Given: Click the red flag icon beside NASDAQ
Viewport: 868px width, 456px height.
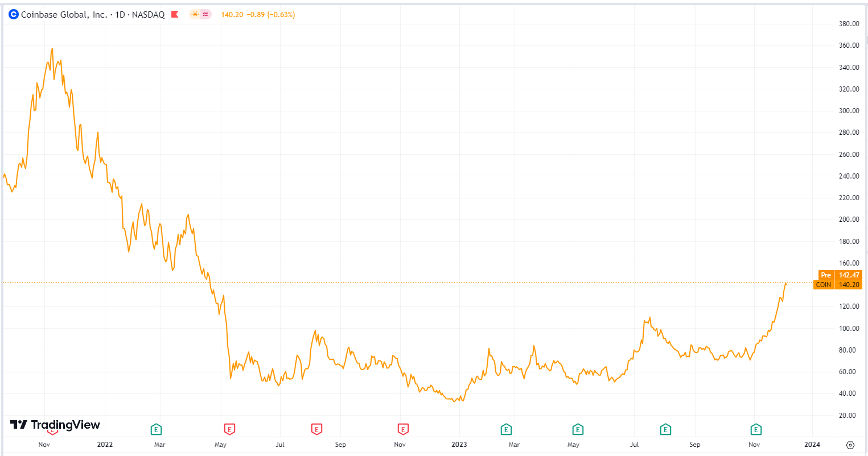Looking at the screenshot, I should click(175, 14).
